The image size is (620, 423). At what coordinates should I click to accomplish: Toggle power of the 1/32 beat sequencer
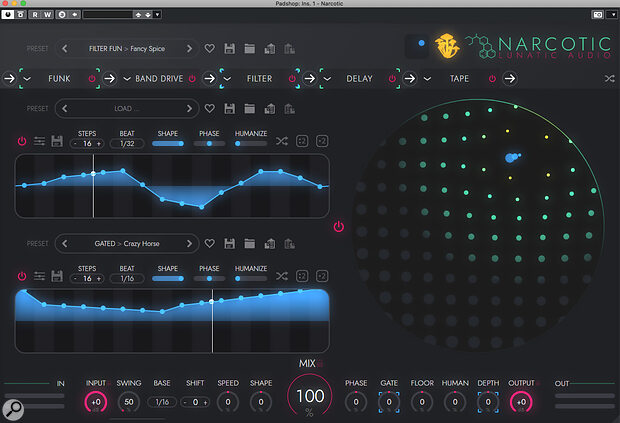pos(22,141)
